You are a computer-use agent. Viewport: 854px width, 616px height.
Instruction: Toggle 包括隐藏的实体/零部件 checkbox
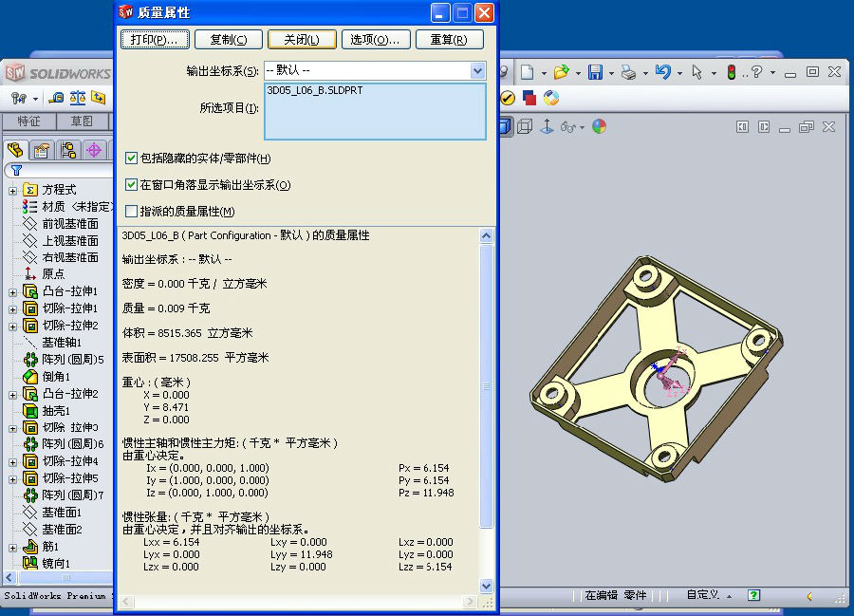132,159
